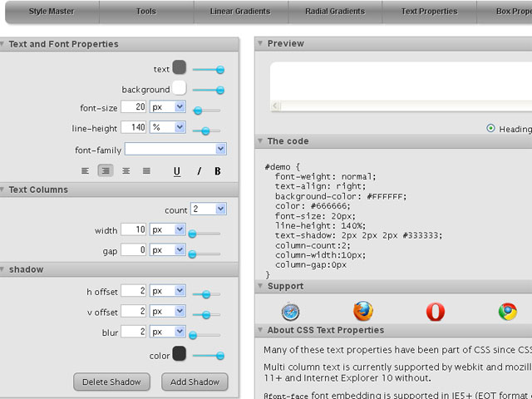The image size is (532, 399).
Task: Click the Delete Shadow button
Action: [x=111, y=382]
